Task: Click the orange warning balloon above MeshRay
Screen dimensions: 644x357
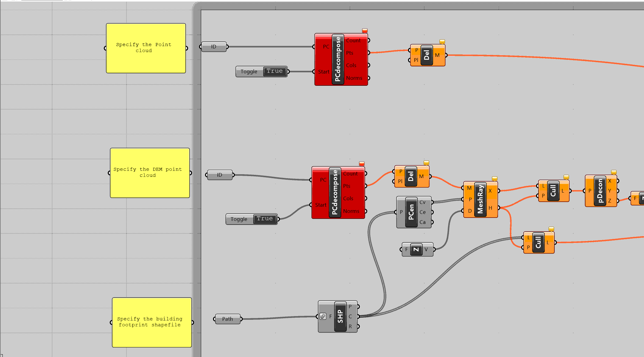Action: tap(494, 179)
